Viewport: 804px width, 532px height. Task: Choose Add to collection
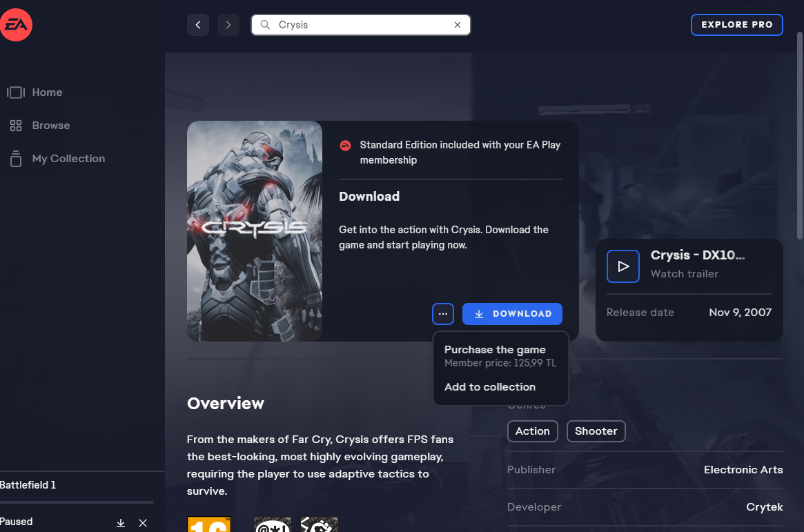pos(490,387)
